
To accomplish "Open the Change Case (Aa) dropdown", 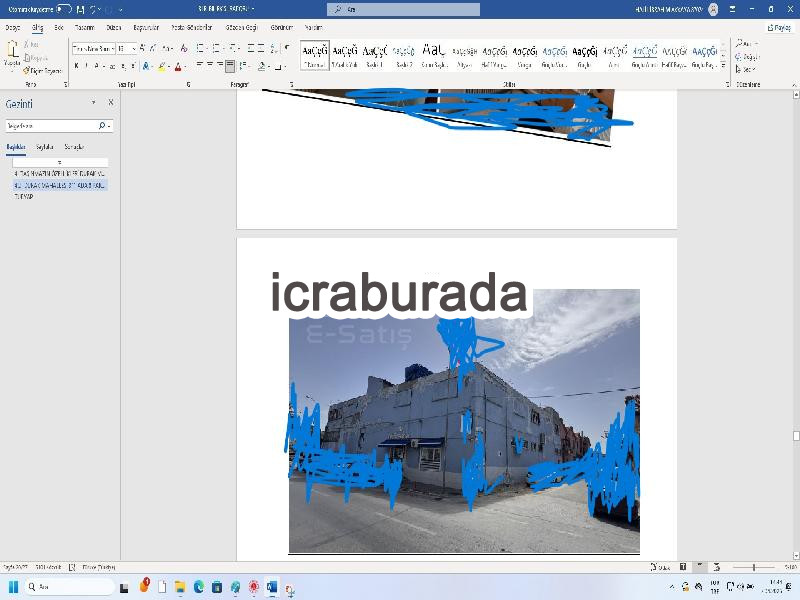I will [167, 48].
